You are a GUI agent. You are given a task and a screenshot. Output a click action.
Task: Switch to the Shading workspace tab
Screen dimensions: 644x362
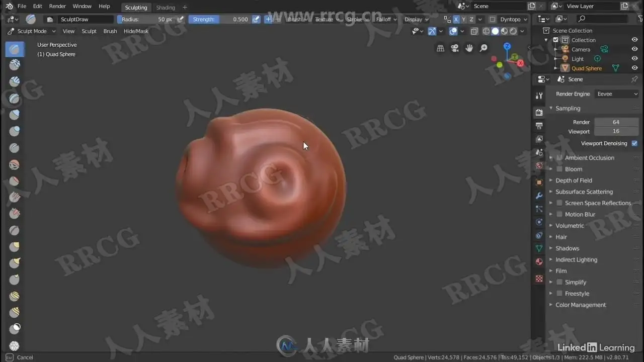(166, 8)
